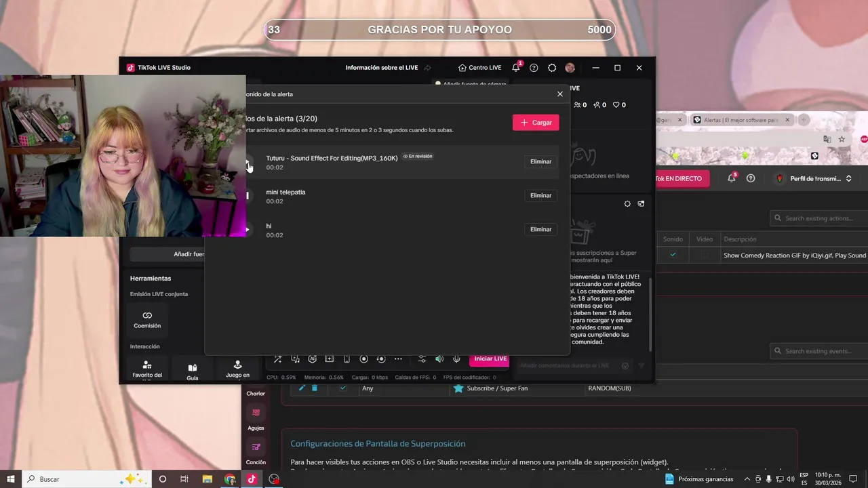868x488 pixels.
Task: Open the audio mixer sliders icon
Action: pyautogui.click(x=422, y=359)
